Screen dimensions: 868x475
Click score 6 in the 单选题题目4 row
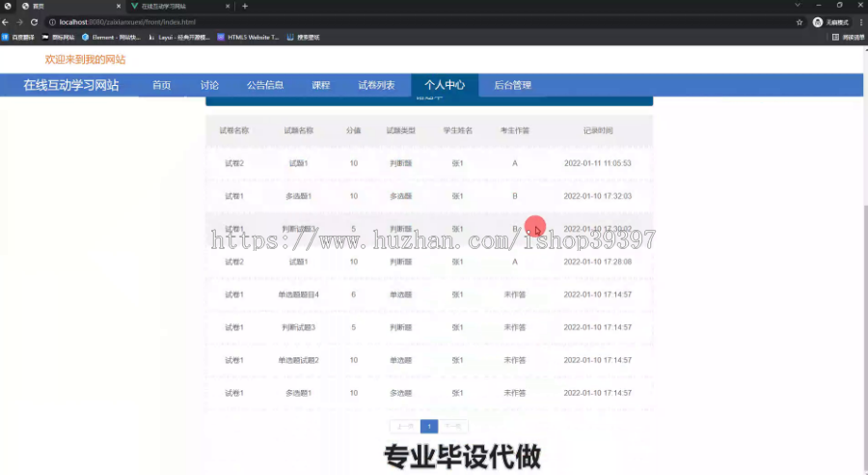point(353,294)
